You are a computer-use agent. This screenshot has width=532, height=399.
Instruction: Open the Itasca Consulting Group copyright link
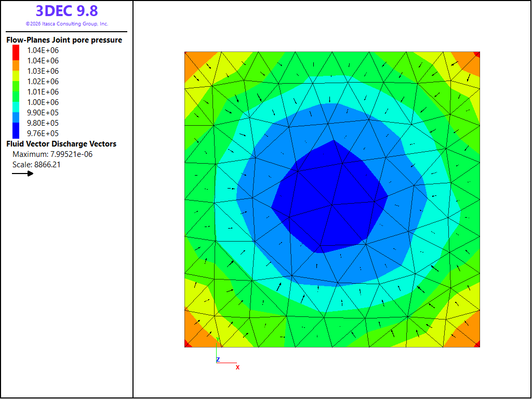pos(67,24)
